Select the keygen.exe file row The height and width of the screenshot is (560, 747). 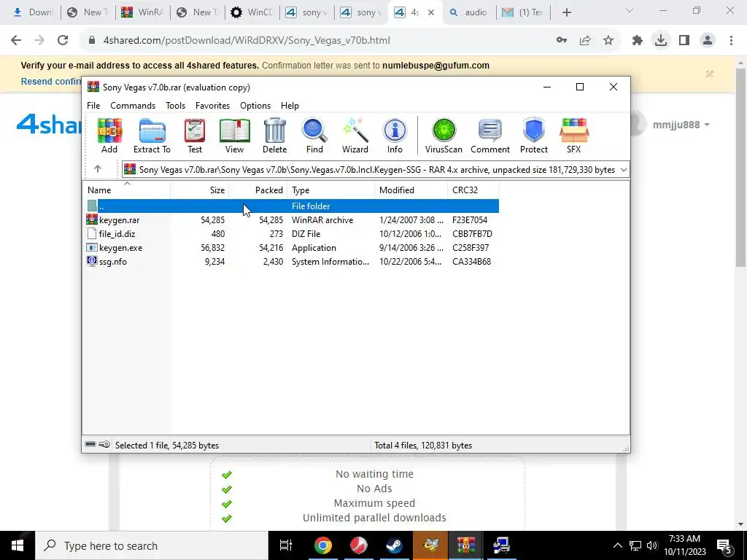click(292, 248)
